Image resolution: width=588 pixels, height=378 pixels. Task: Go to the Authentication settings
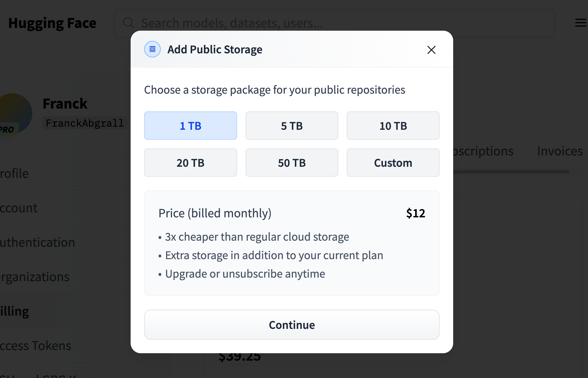pyautogui.click(x=38, y=242)
